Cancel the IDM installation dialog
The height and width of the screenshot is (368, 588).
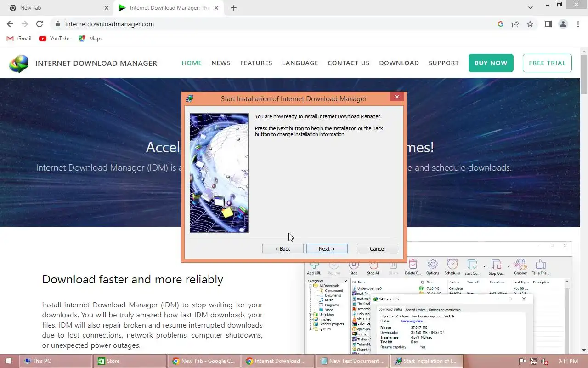pos(377,249)
